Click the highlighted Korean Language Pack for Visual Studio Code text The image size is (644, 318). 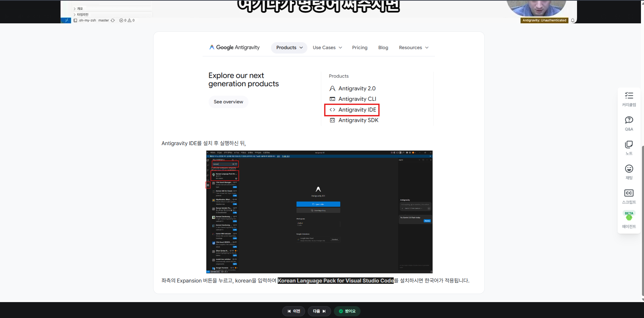336,280
